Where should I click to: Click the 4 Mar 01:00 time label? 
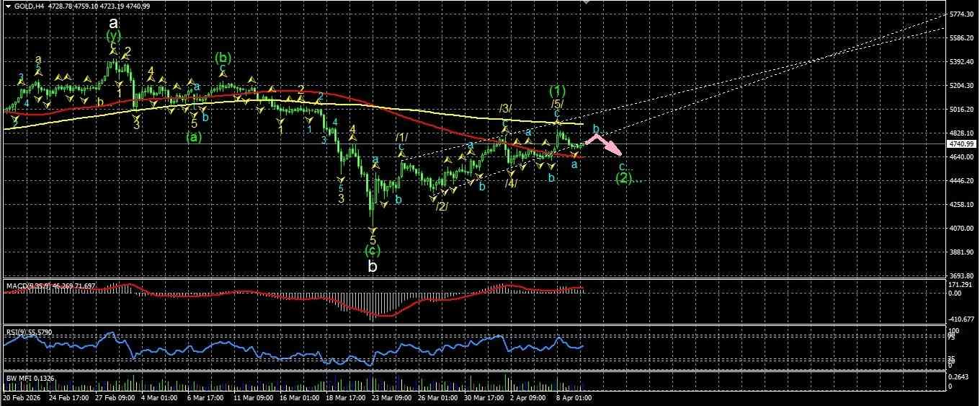click(x=159, y=397)
